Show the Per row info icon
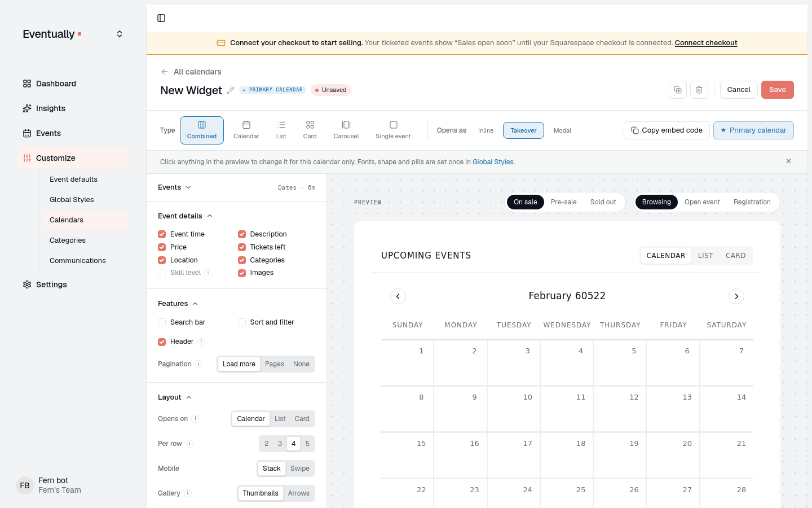The height and width of the screenshot is (508, 812). (x=189, y=444)
